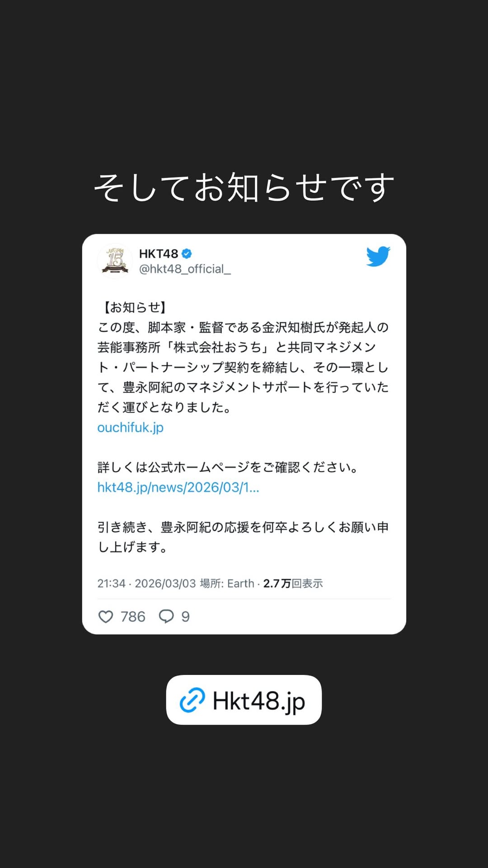Tap the blue verified badge beside HKT48
The image size is (488, 868).
(x=187, y=254)
